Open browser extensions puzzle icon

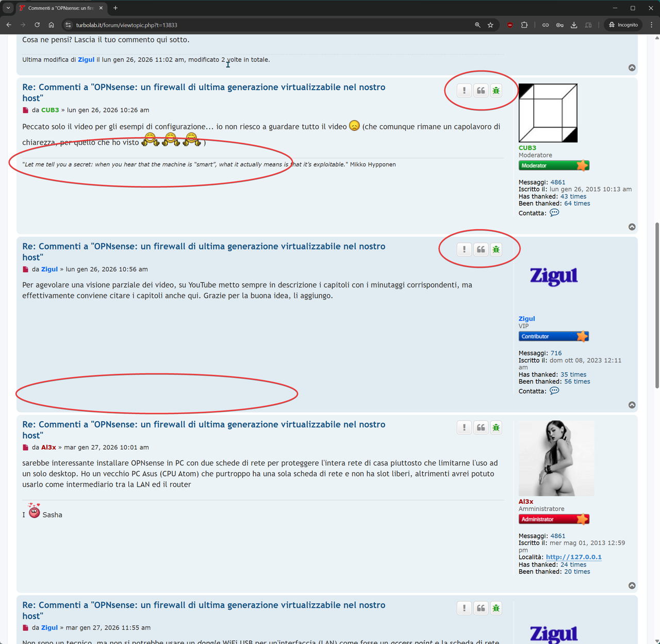click(524, 25)
